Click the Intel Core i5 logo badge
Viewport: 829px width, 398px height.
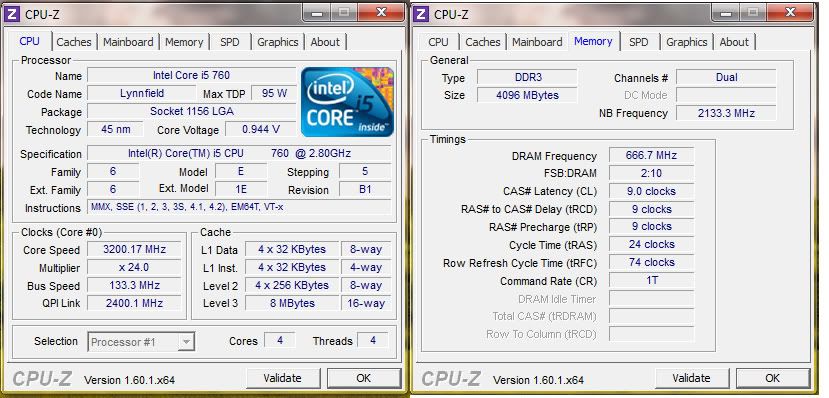pyautogui.click(x=347, y=102)
